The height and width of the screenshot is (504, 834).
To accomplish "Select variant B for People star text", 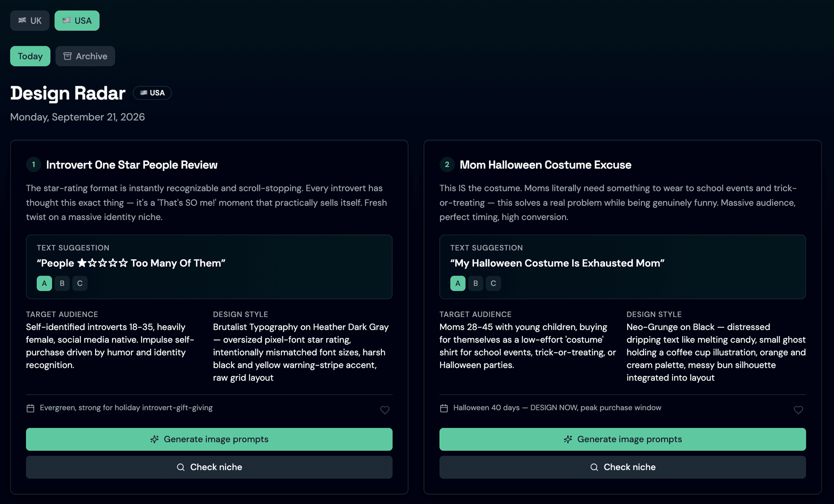I will coord(62,283).
